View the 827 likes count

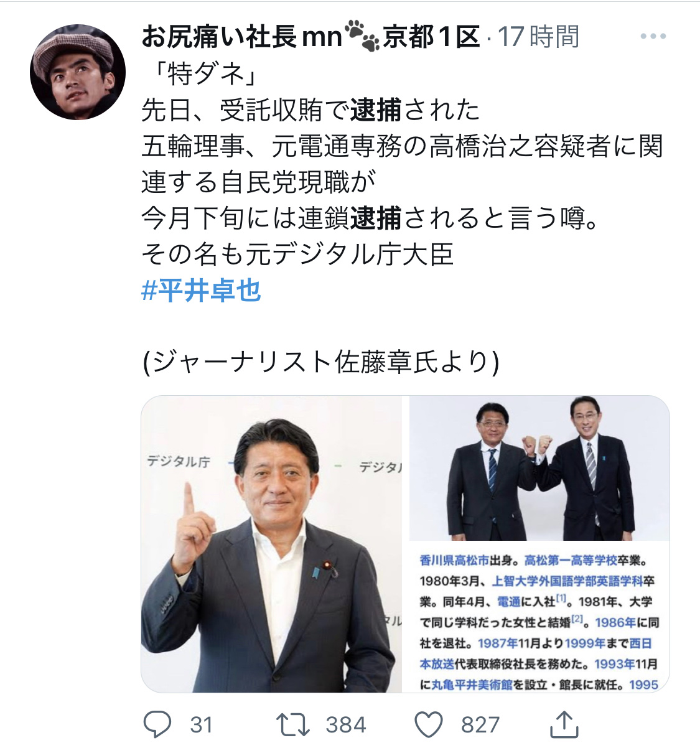point(480,725)
